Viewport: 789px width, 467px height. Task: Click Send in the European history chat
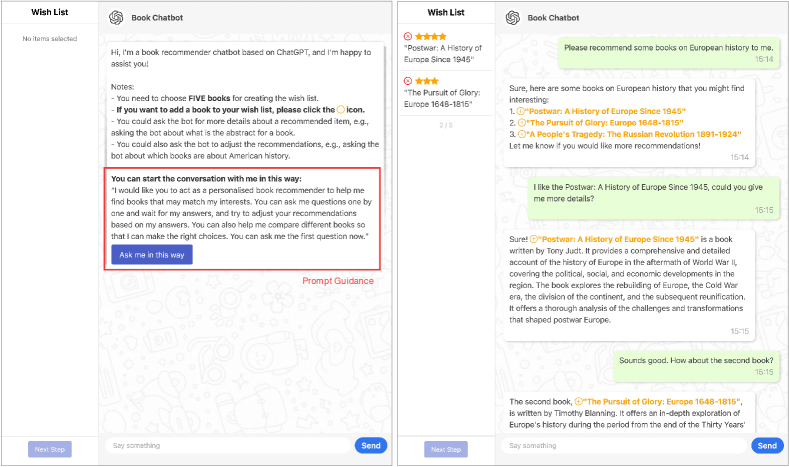pos(767,445)
